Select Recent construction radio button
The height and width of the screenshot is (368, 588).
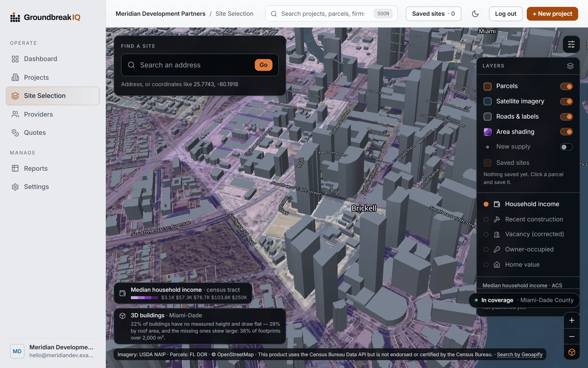click(x=486, y=219)
